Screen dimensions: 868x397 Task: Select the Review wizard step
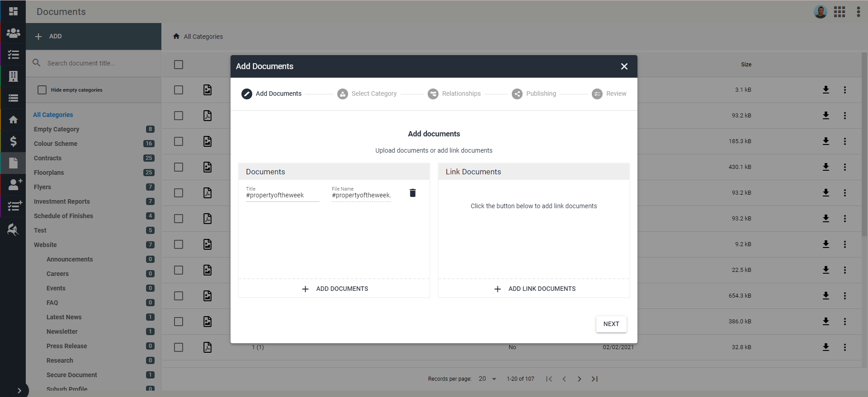[609, 93]
